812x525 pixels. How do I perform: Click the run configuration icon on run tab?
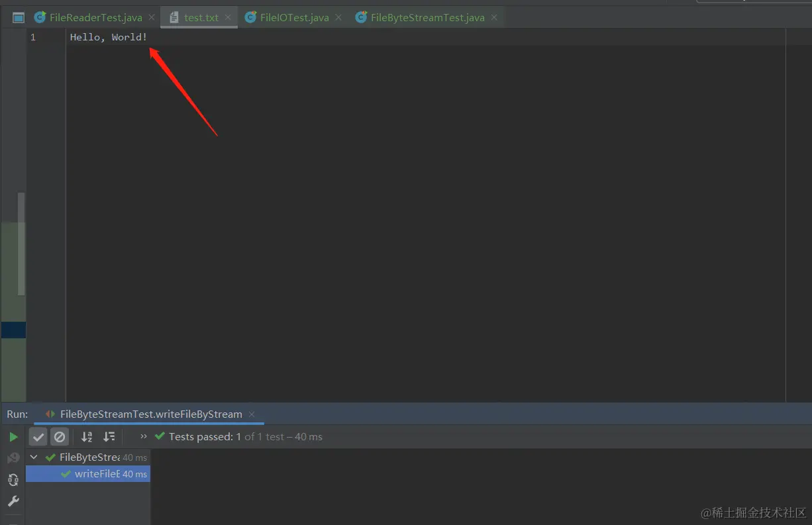coord(50,414)
